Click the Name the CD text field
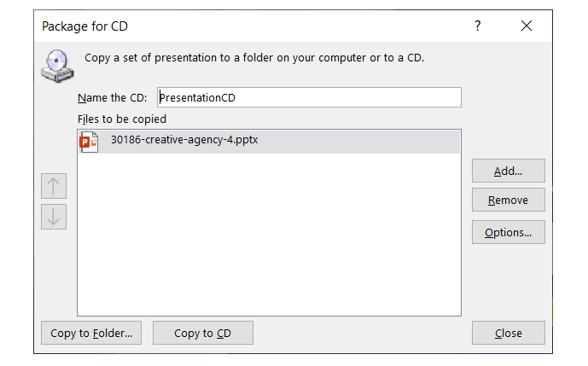This screenshot has height=366, width=588. click(309, 97)
